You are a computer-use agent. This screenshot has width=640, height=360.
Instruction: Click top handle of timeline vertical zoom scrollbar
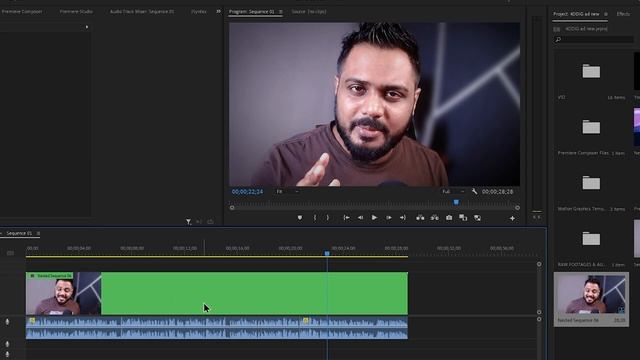[539, 264]
